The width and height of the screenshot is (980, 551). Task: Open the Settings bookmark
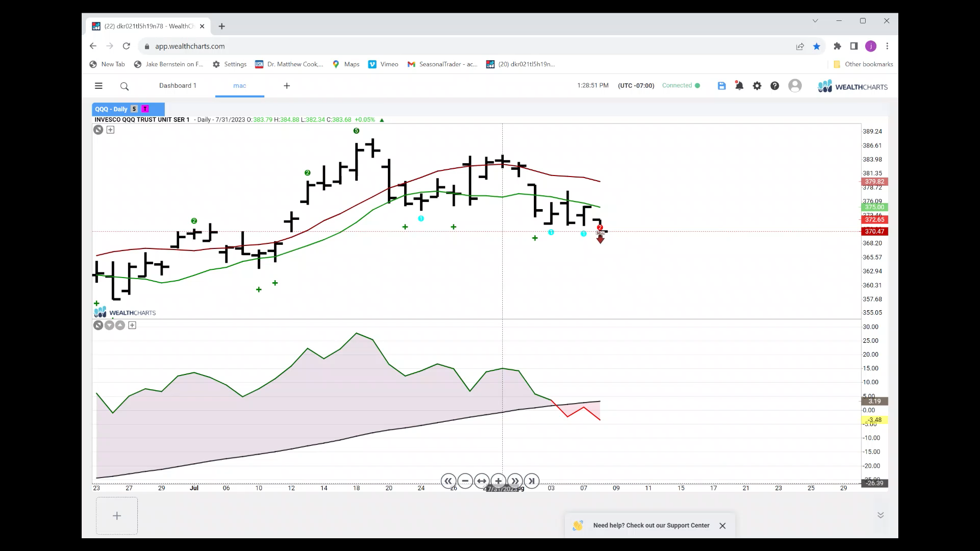[x=230, y=64]
